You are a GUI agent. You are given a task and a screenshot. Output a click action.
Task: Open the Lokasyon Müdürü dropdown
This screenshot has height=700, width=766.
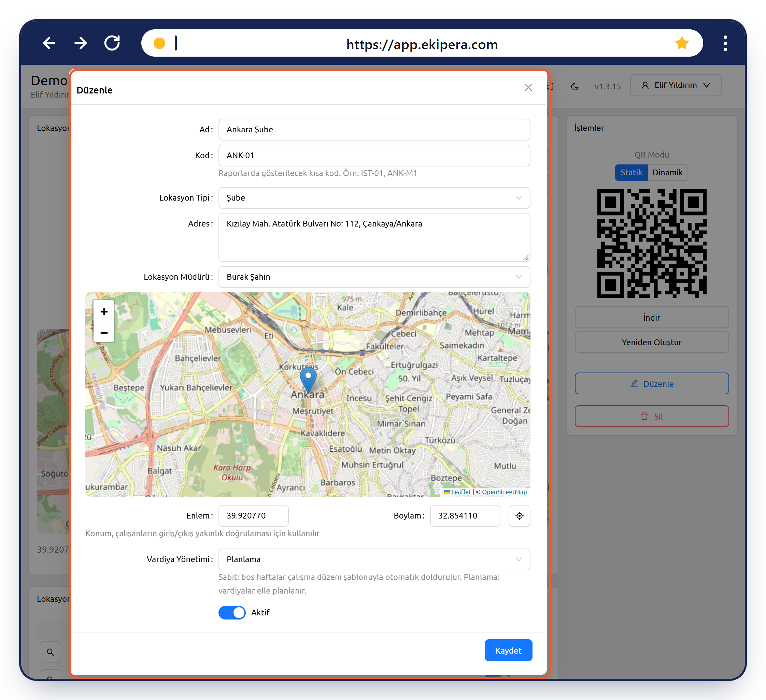[374, 277]
